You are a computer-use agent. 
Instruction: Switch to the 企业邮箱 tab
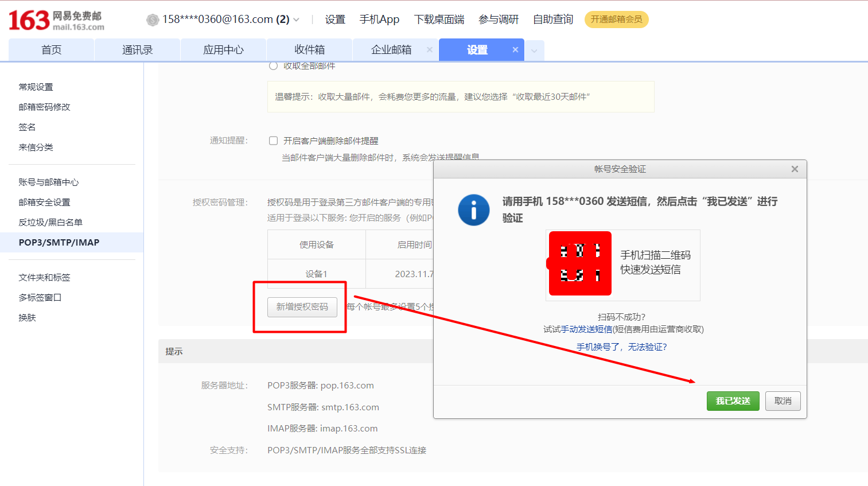tap(391, 50)
